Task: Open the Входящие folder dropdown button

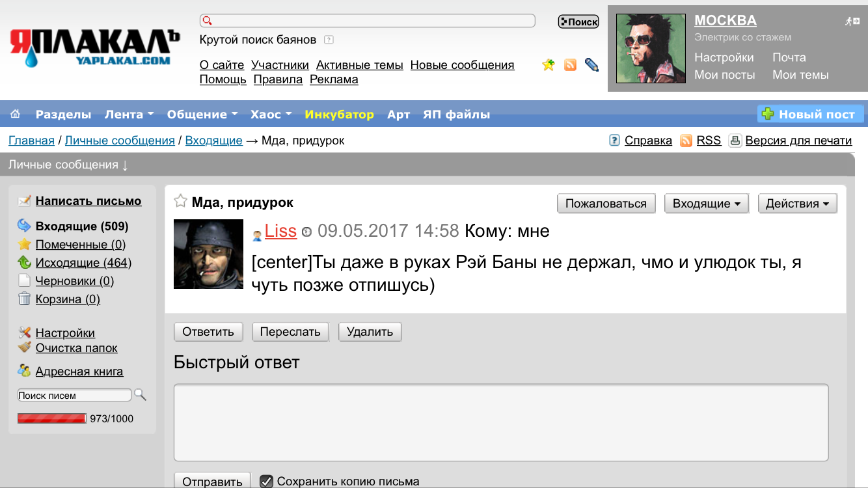Action: point(707,204)
